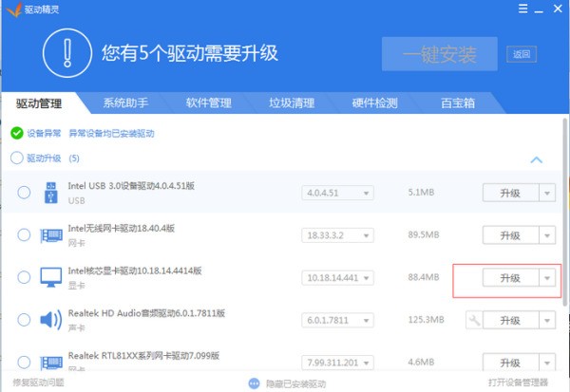Collapse the 驱动升级 section chevron
The height and width of the screenshot is (392, 570).
[537, 159]
